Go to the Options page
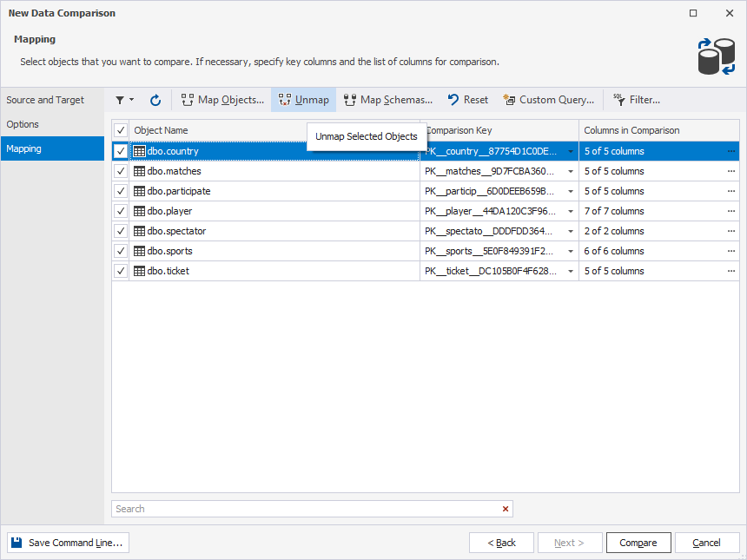 point(23,124)
